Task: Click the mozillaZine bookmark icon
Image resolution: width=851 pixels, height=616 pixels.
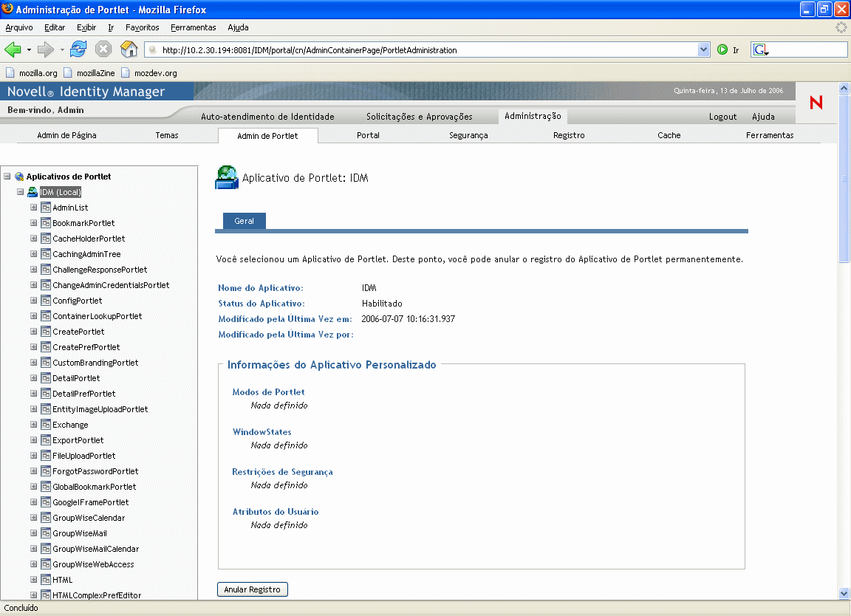Action: point(68,72)
